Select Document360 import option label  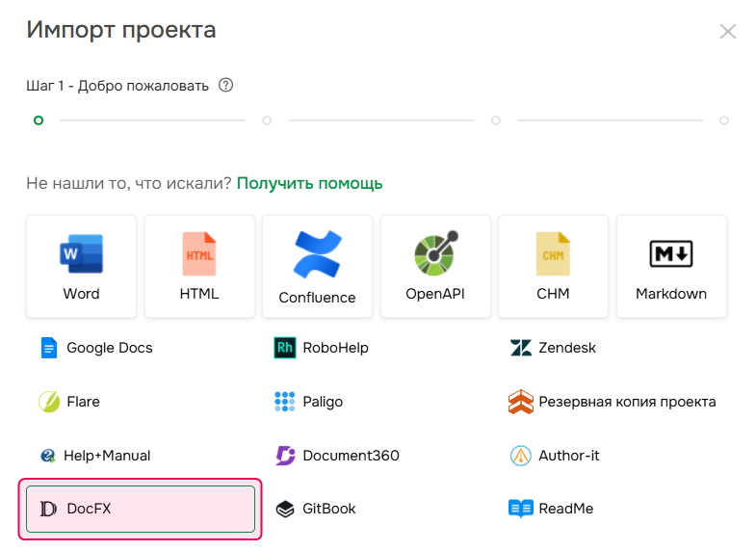click(351, 456)
